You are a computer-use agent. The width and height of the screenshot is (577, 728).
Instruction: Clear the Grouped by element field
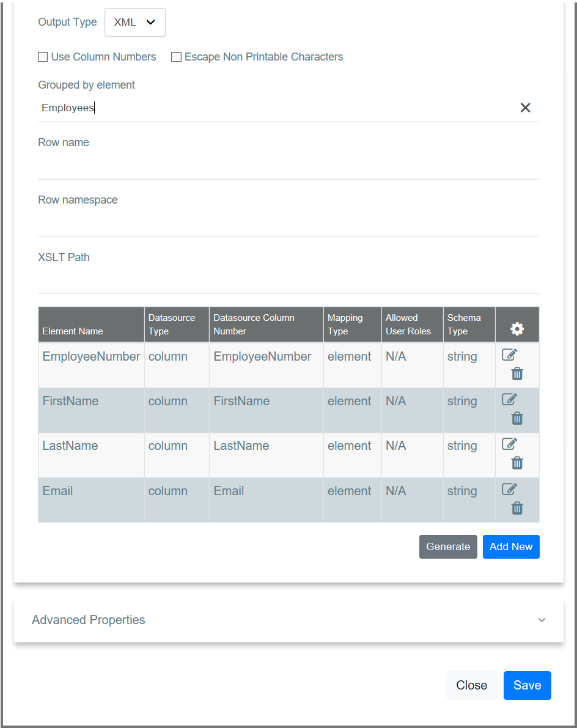(525, 108)
